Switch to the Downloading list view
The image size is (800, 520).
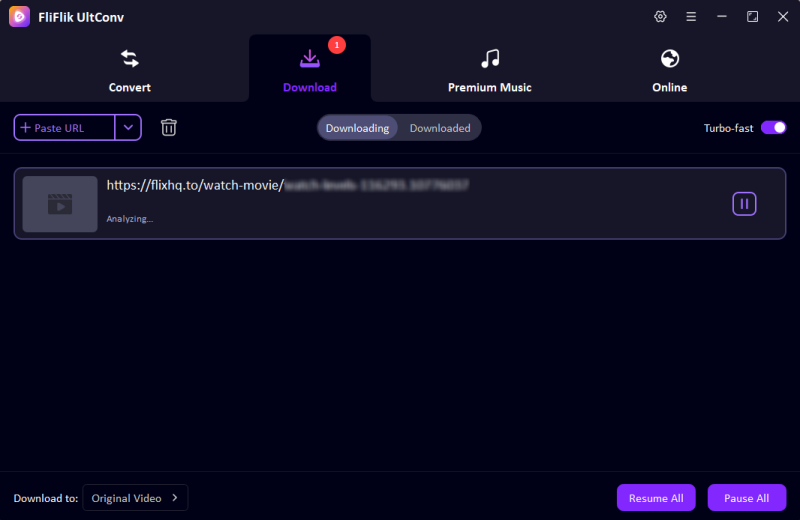tap(357, 128)
